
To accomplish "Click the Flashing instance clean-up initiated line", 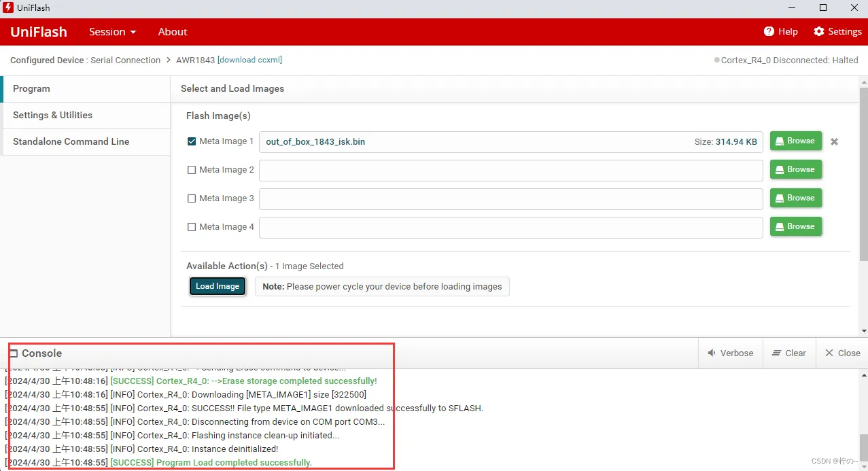I will pyautogui.click(x=172, y=436).
